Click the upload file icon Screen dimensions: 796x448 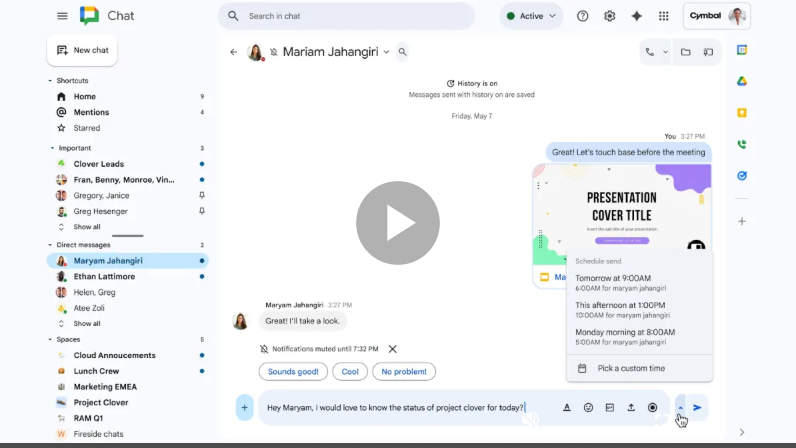[x=631, y=408]
